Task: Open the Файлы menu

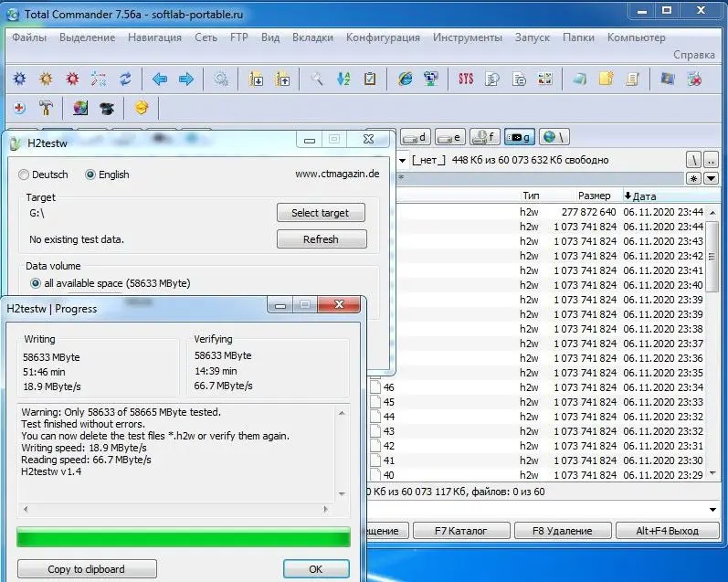Action: (x=29, y=37)
